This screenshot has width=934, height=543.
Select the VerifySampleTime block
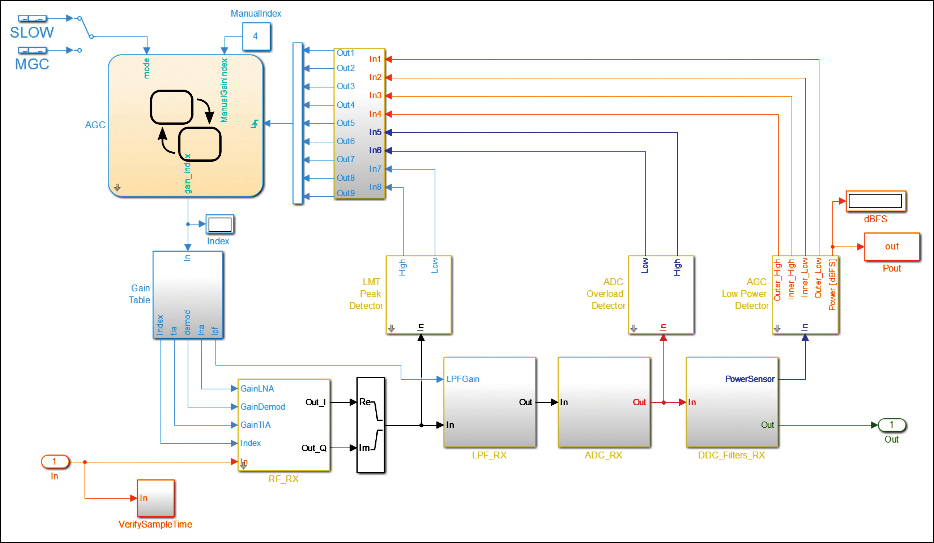156,498
